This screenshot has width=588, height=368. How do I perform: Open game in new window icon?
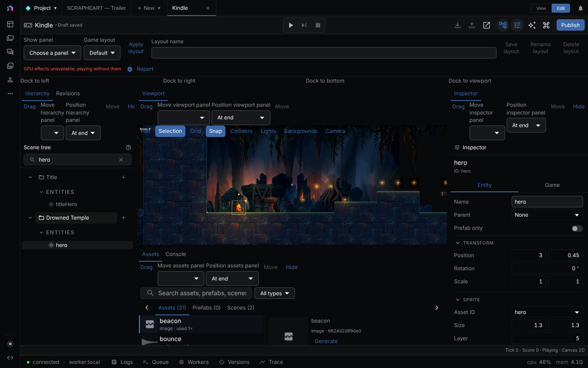(486, 25)
